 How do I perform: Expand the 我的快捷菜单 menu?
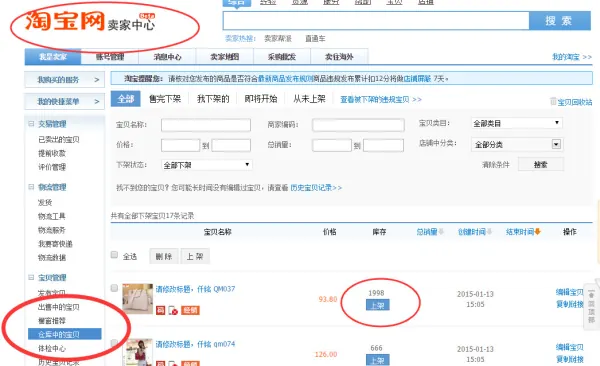64,101
